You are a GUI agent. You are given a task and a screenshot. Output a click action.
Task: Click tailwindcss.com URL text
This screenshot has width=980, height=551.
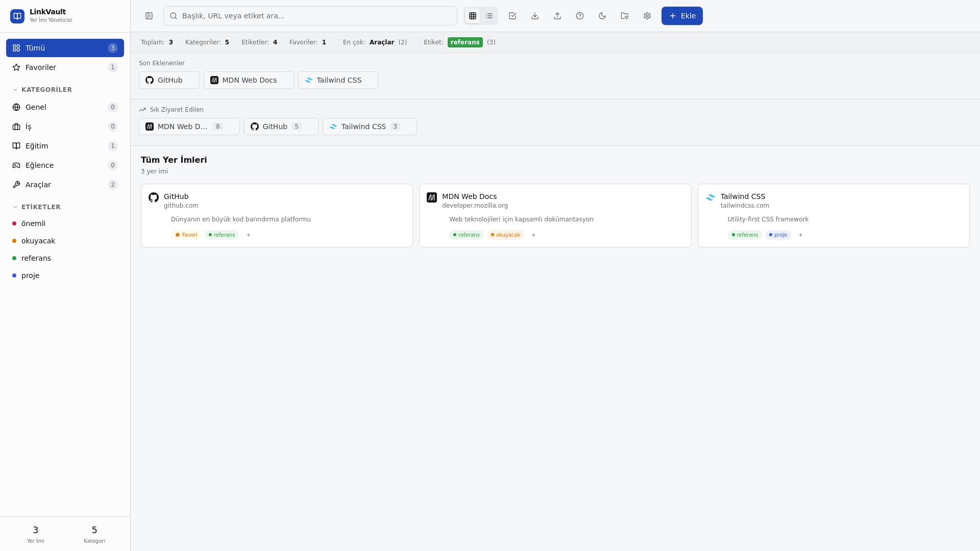[745, 206]
